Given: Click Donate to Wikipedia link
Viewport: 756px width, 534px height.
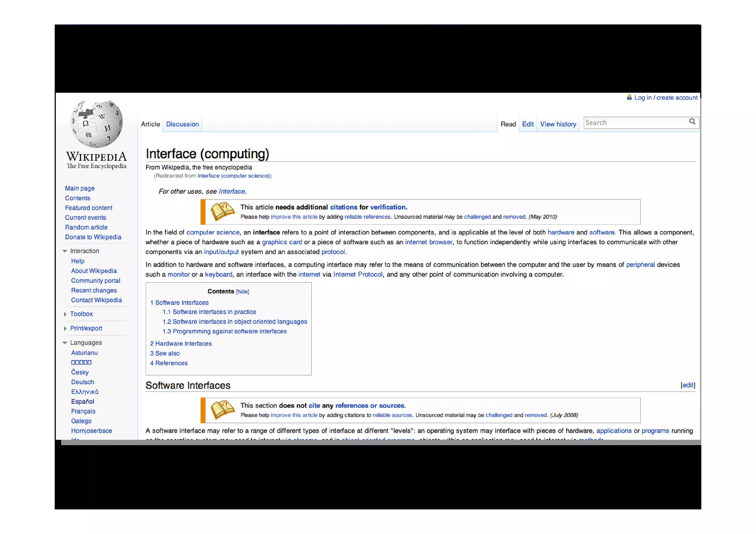Looking at the screenshot, I should [x=93, y=237].
